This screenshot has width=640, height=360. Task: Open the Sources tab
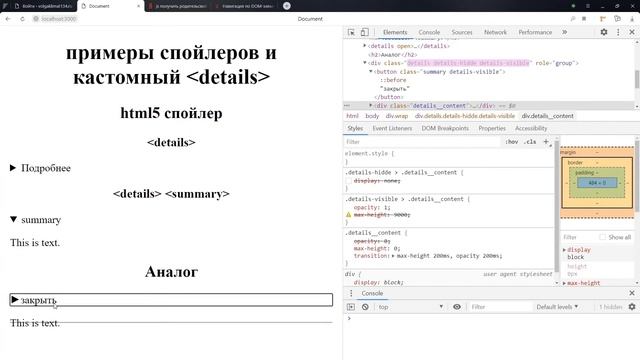[462, 32]
